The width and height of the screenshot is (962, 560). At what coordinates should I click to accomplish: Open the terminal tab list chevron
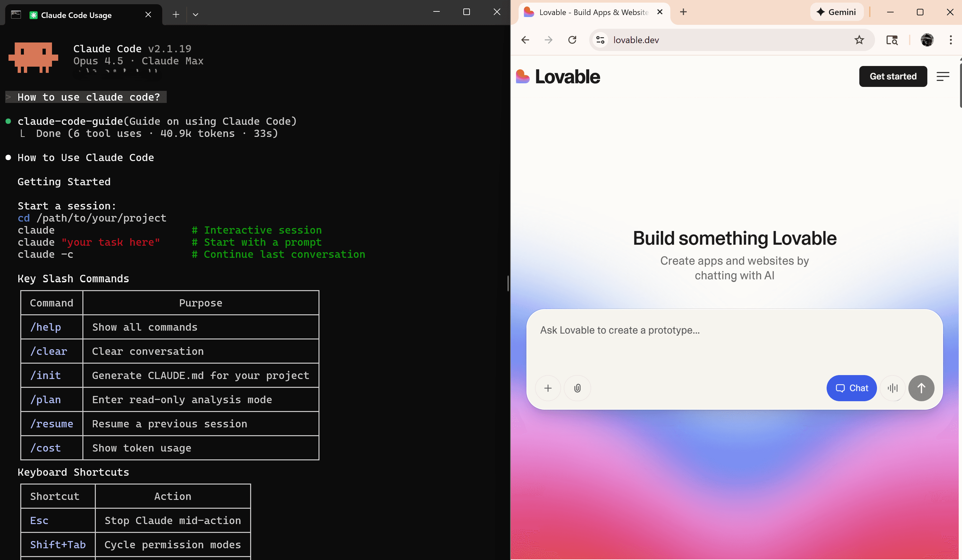196,14
